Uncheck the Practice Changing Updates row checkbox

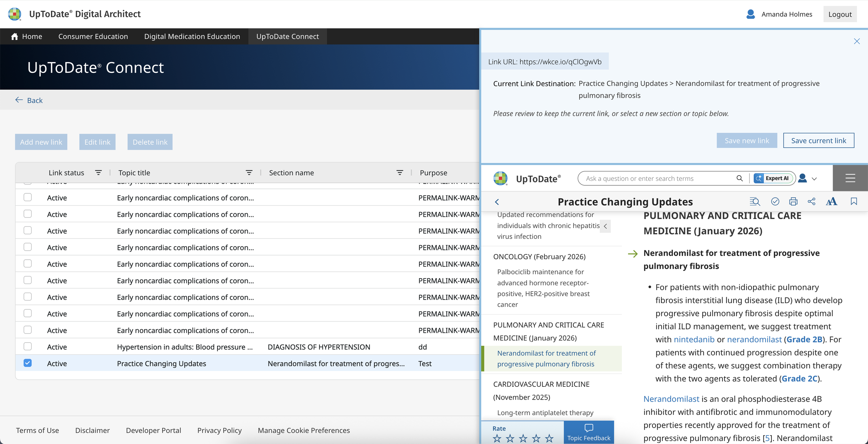pyautogui.click(x=27, y=363)
